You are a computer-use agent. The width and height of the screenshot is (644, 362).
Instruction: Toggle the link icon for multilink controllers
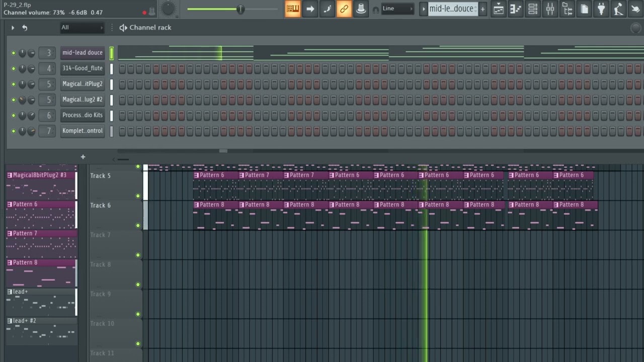344,9
